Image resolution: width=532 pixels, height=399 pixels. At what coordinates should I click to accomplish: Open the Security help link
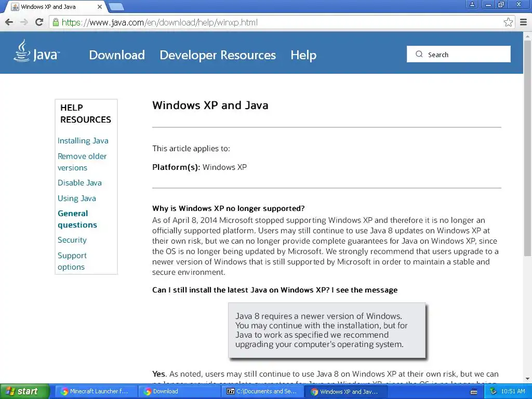pyautogui.click(x=72, y=240)
